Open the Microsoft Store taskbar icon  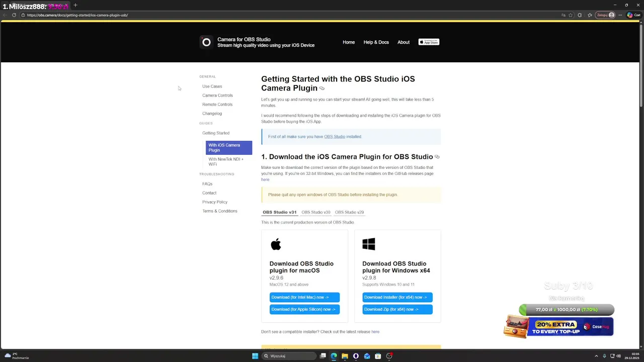click(378, 356)
